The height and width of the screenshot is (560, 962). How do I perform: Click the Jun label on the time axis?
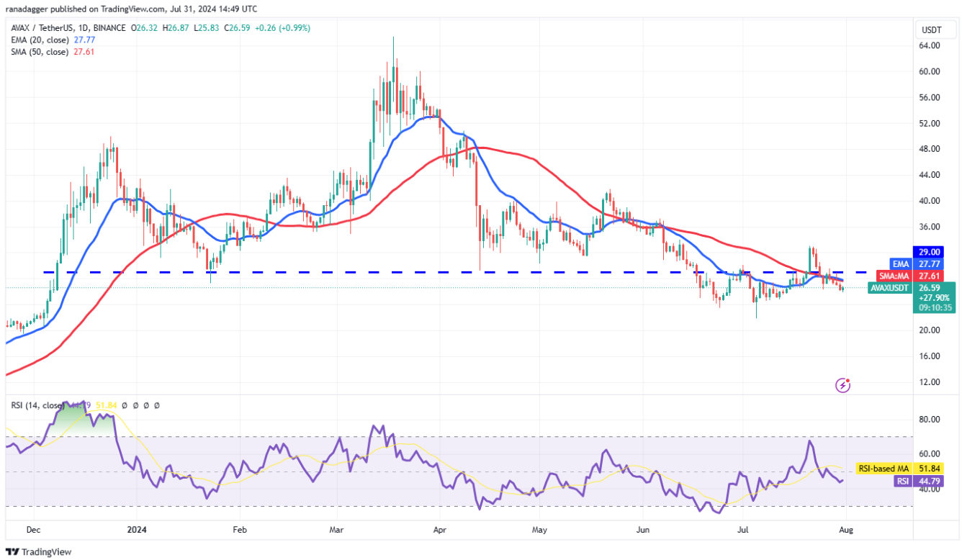(643, 529)
